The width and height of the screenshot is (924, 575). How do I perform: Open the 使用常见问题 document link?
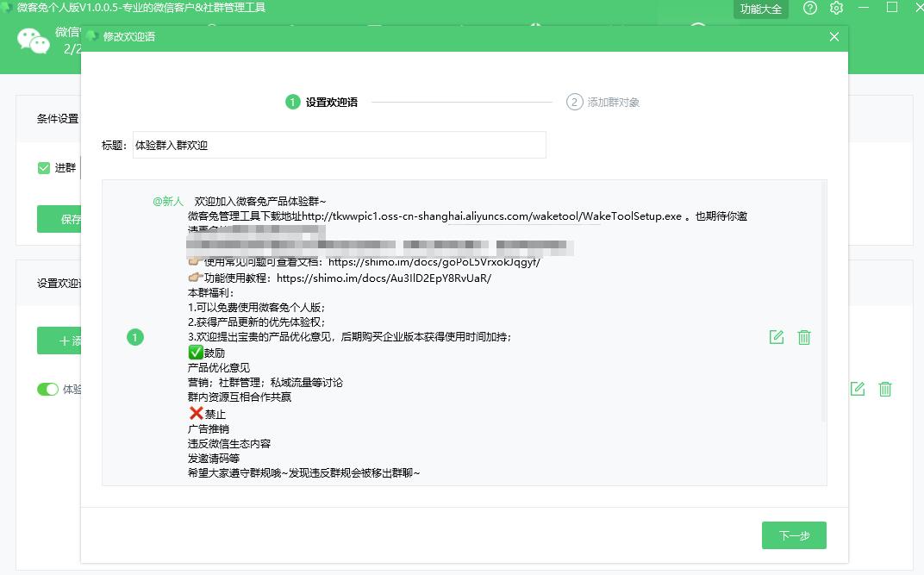click(434, 262)
